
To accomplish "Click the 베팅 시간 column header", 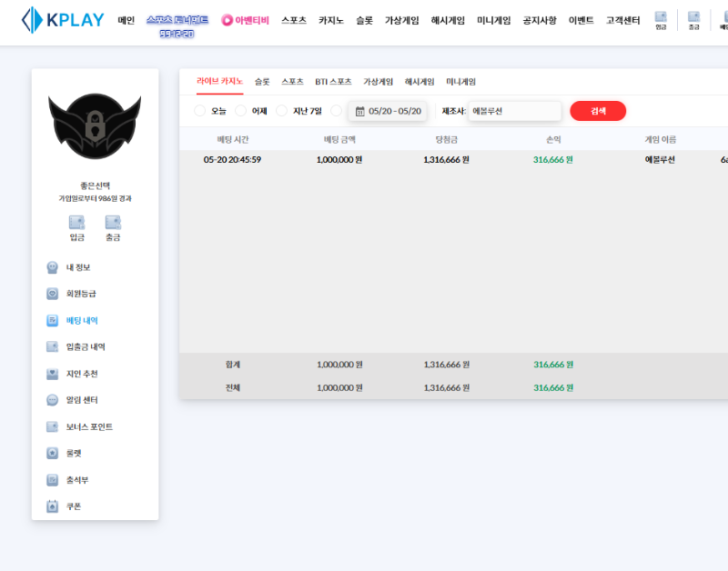I will point(233,139).
